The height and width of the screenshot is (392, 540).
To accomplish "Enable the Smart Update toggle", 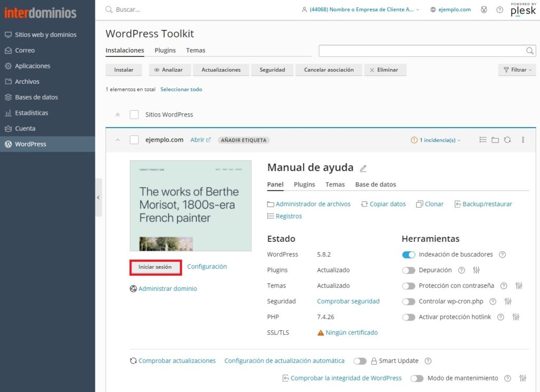I will coord(360,361).
